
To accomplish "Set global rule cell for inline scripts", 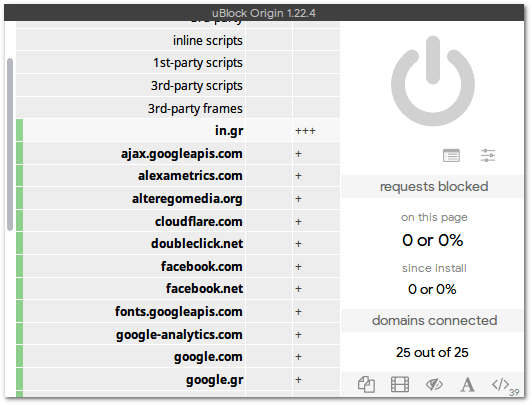I will 269,40.
